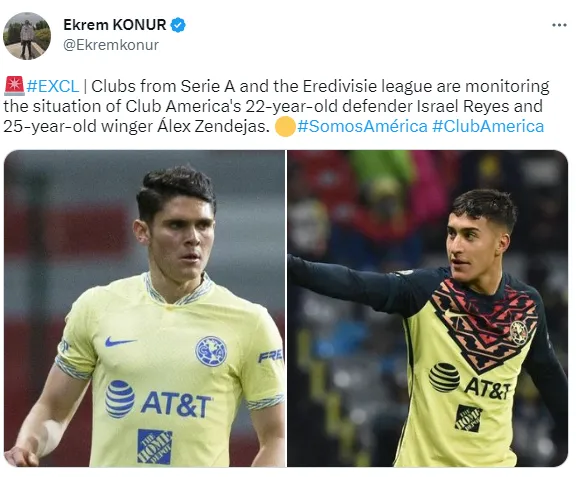
Task: Open the left photo in yellow jersey
Action: [x=145, y=308]
